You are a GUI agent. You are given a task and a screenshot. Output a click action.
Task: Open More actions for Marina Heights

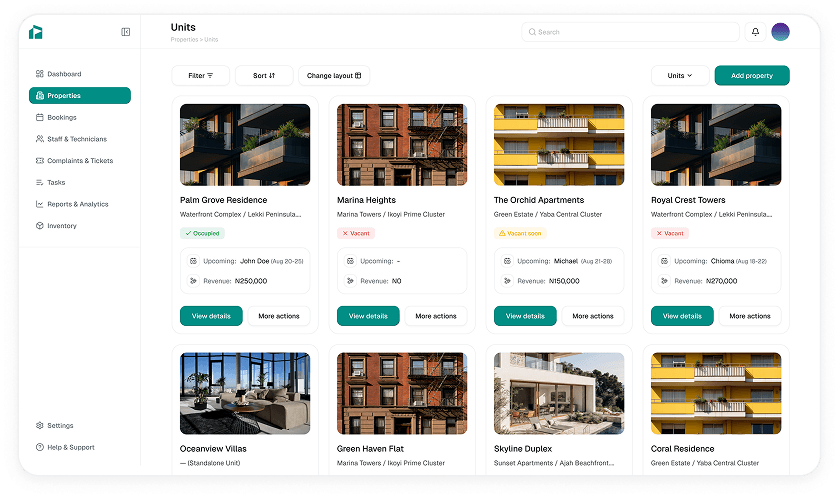click(436, 316)
